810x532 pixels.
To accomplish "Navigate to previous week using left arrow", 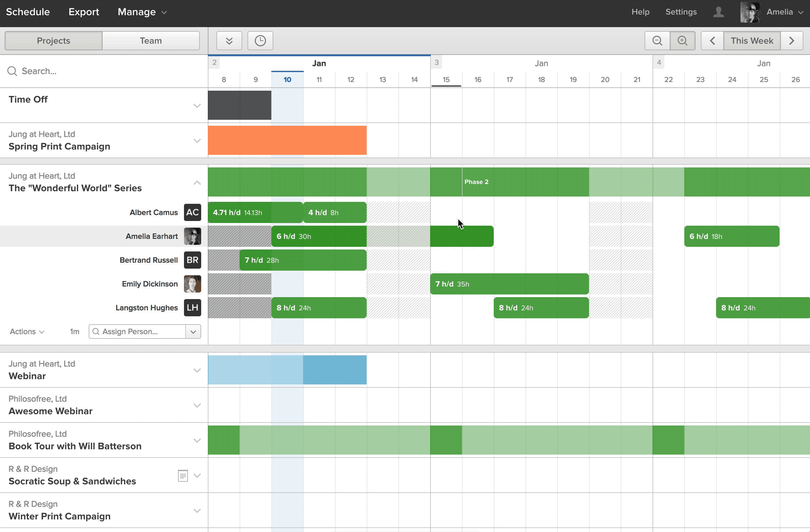I will (713, 40).
